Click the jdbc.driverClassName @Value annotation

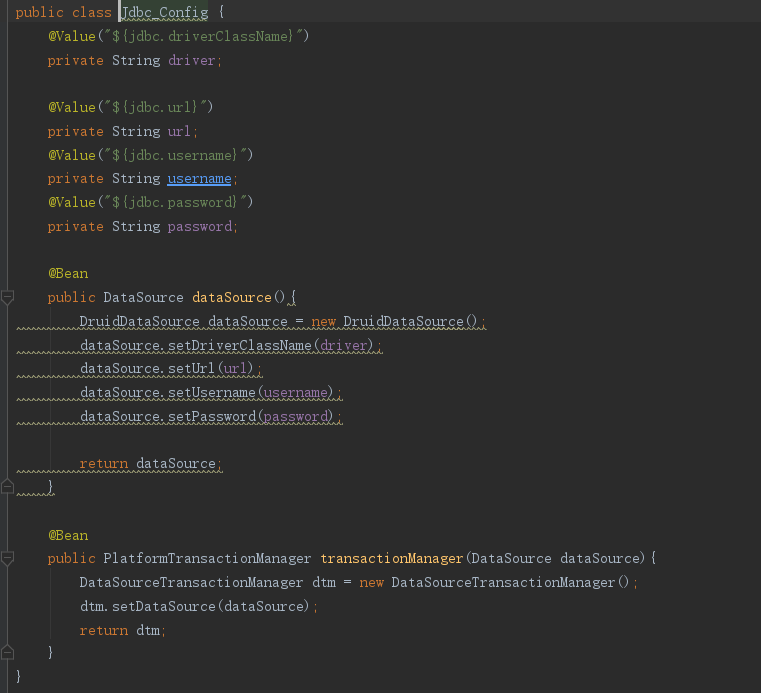click(x=178, y=36)
